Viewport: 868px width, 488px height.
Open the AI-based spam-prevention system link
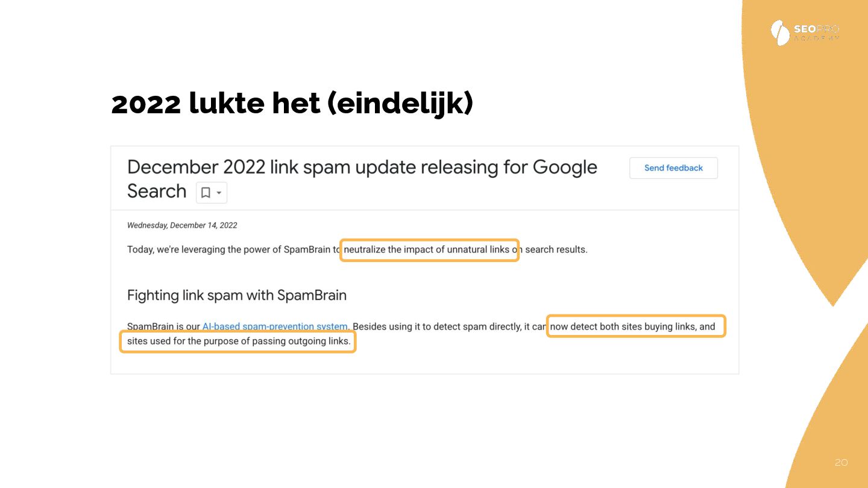275,327
